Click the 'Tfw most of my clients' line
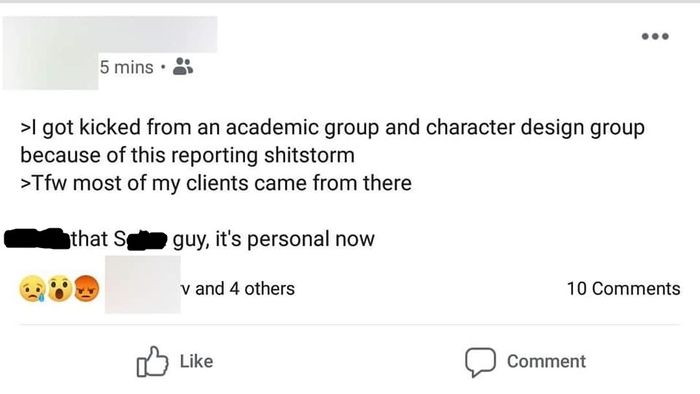Image resolution: width=700 pixels, height=394 pixels. [216, 183]
